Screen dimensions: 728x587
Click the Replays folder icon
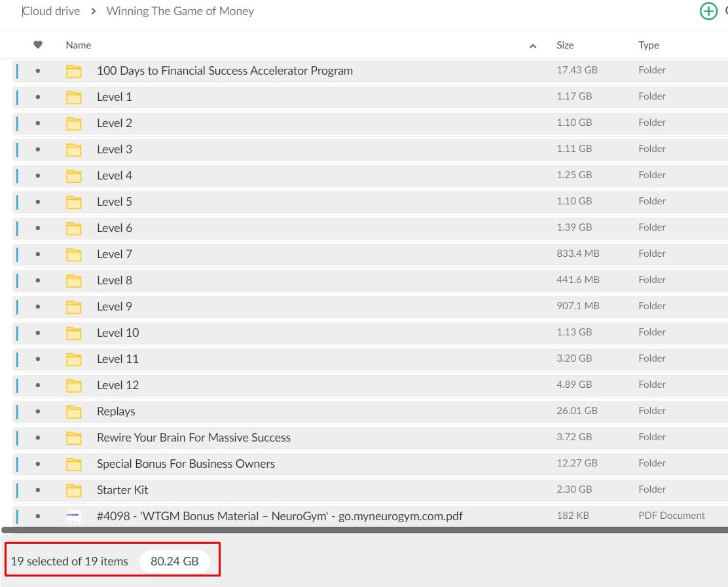74,411
